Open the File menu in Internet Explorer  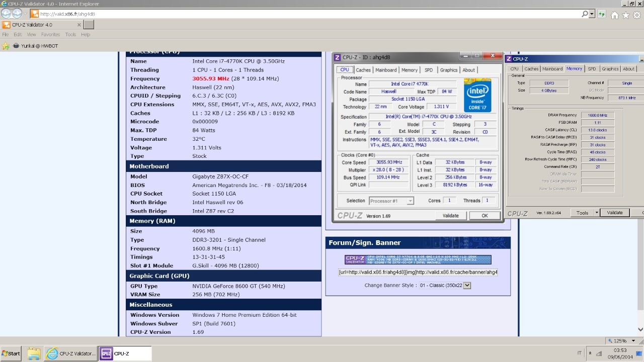(5, 35)
